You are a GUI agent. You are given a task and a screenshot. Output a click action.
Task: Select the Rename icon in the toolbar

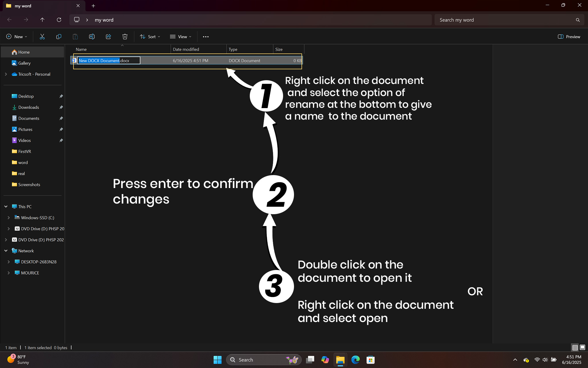coord(92,37)
